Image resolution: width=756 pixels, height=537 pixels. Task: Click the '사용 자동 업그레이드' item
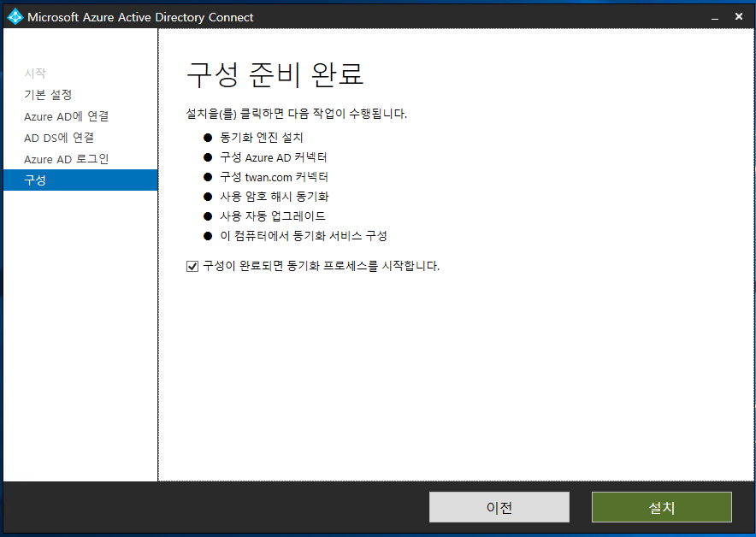click(273, 216)
